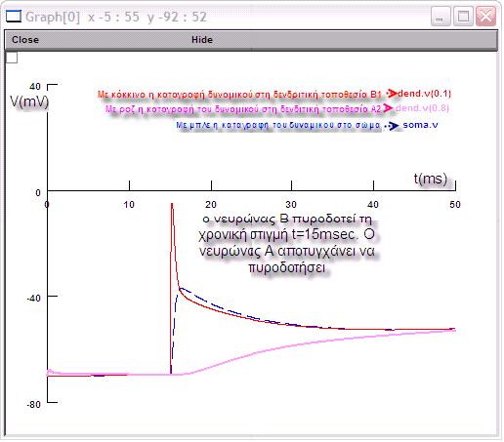Select the blue soma.v legend label
Image resolution: width=504 pixels, height=442 pixels.
pyautogui.click(x=420, y=125)
